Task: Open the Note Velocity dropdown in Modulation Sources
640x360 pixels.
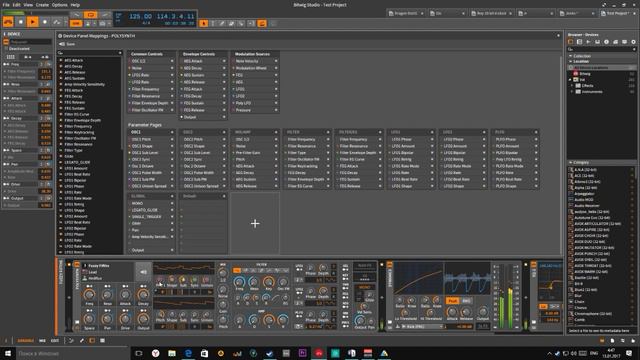Action: pyautogui.click(x=276, y=61)
